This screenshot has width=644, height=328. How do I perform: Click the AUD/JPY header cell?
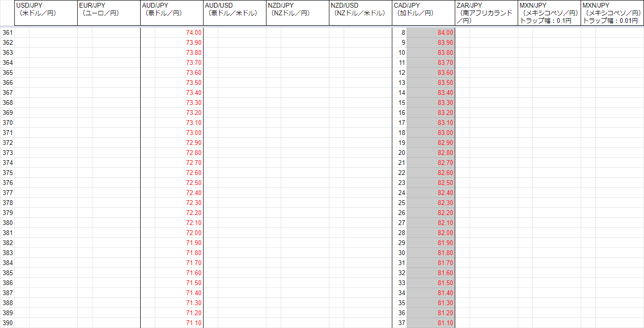172,13
